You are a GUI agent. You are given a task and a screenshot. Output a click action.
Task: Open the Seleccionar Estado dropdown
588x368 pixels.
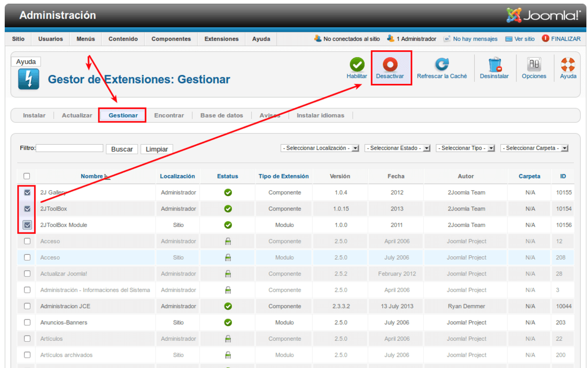click(398, 148)
